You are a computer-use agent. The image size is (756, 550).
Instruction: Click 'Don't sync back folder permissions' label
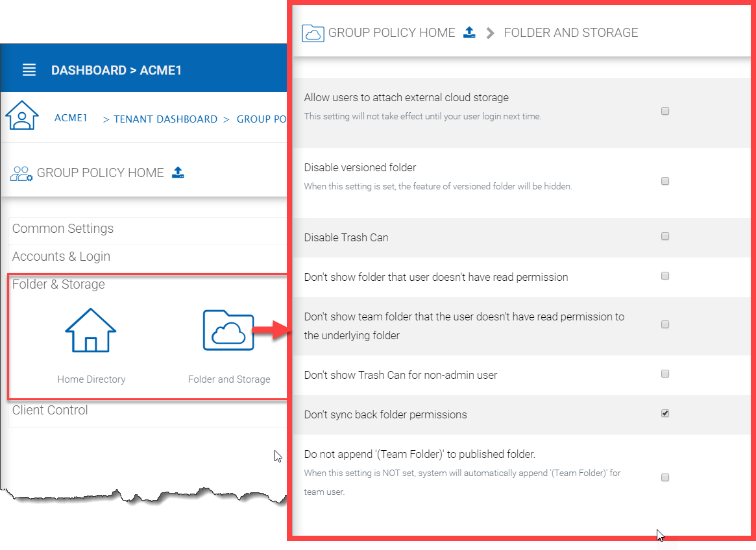coord(385,414)
